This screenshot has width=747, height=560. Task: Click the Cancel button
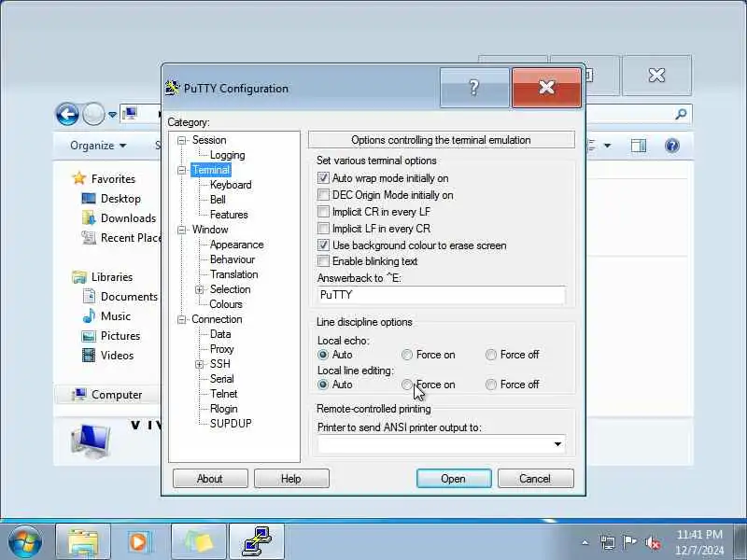point(535,479)
